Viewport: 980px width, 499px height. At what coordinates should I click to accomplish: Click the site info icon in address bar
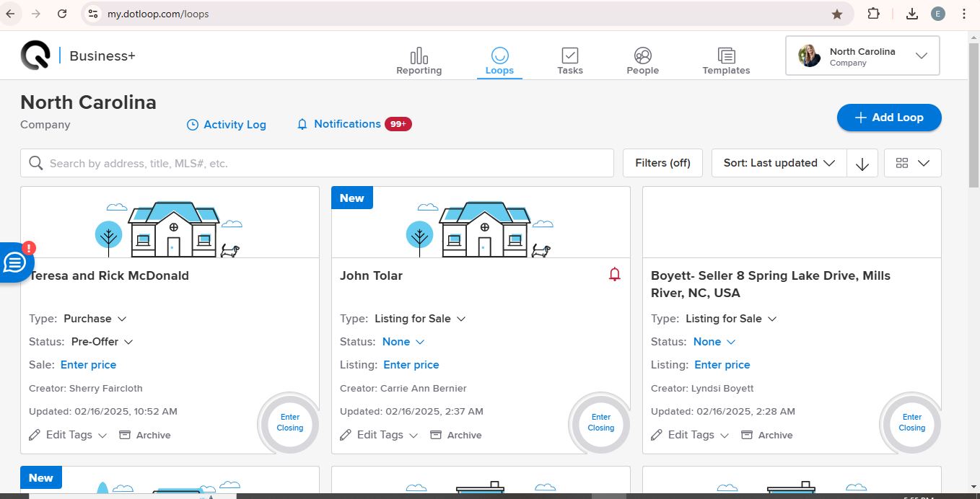[x=92, y=14]
